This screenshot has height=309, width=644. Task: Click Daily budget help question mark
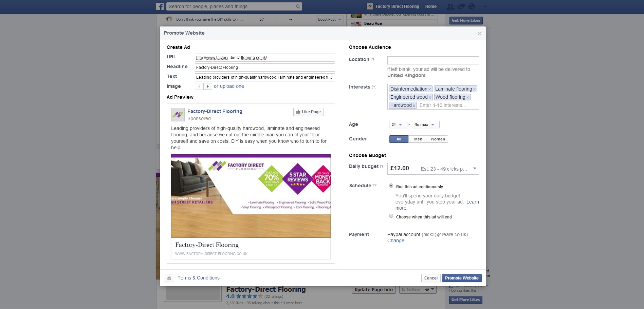382,167
